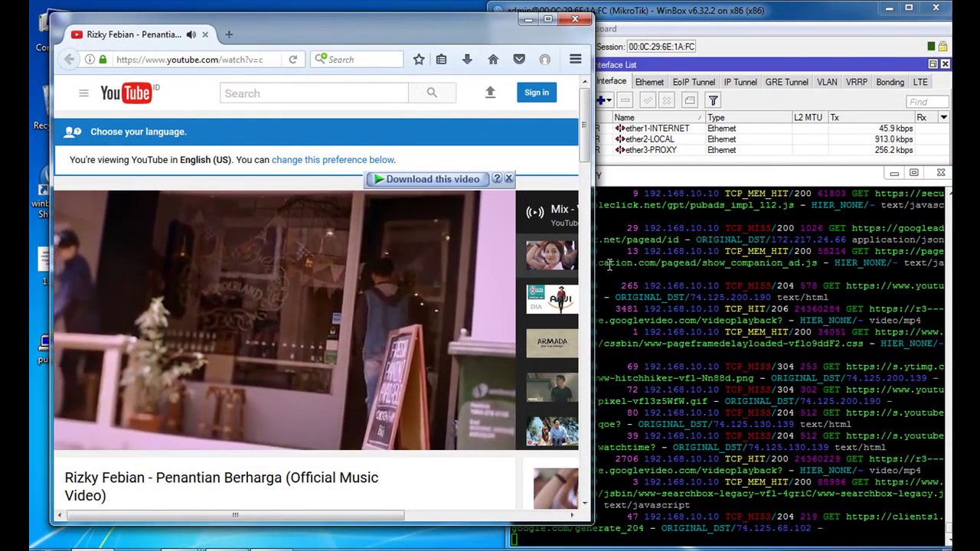Click remove interface minus button
980x551 pixels.
click(x=626, y=100)
